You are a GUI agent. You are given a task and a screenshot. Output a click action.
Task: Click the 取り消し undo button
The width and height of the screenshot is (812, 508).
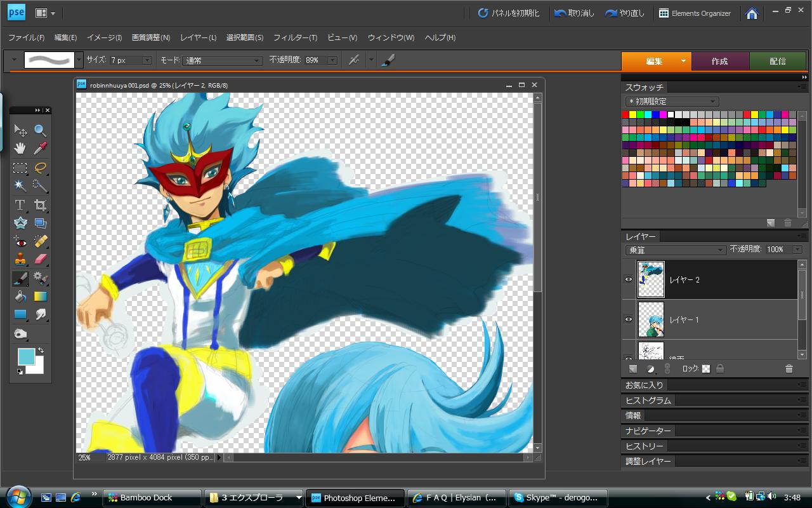[575, 13]
